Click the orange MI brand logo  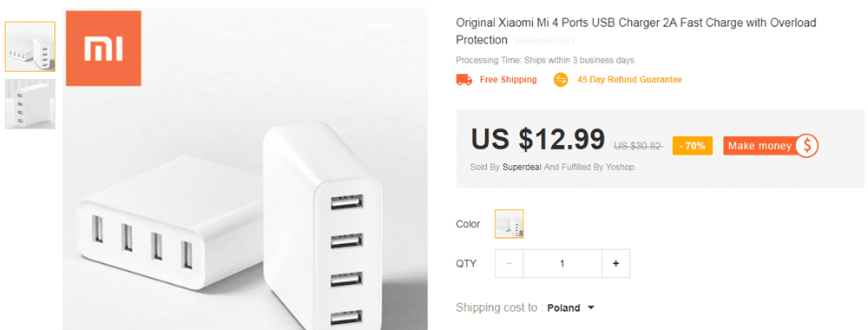pos(103,49)
